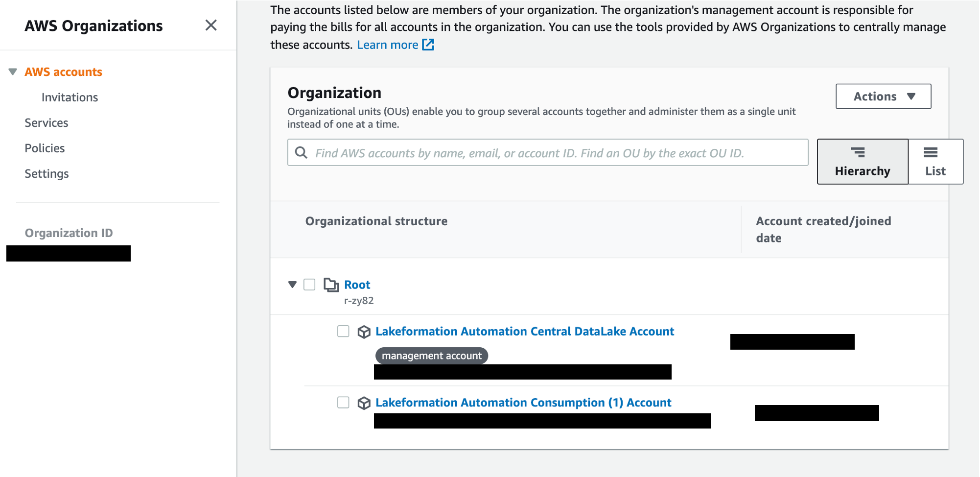Switch to Hierarchy view

point(863,162)
